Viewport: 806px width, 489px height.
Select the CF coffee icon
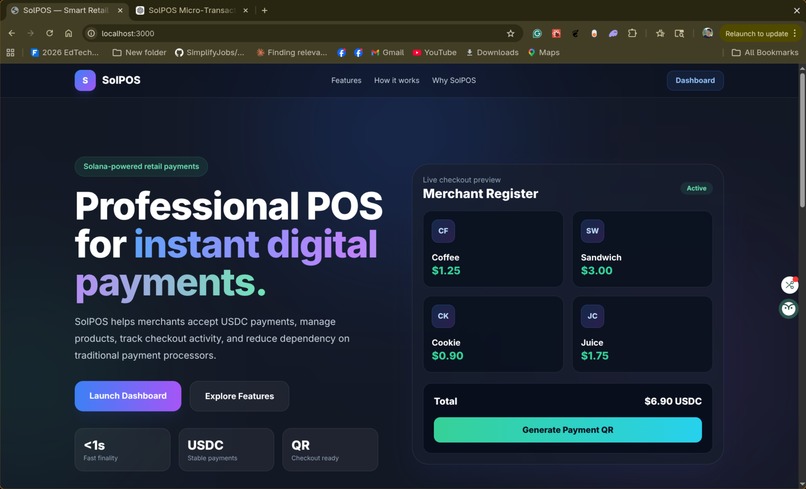(443, 231)
